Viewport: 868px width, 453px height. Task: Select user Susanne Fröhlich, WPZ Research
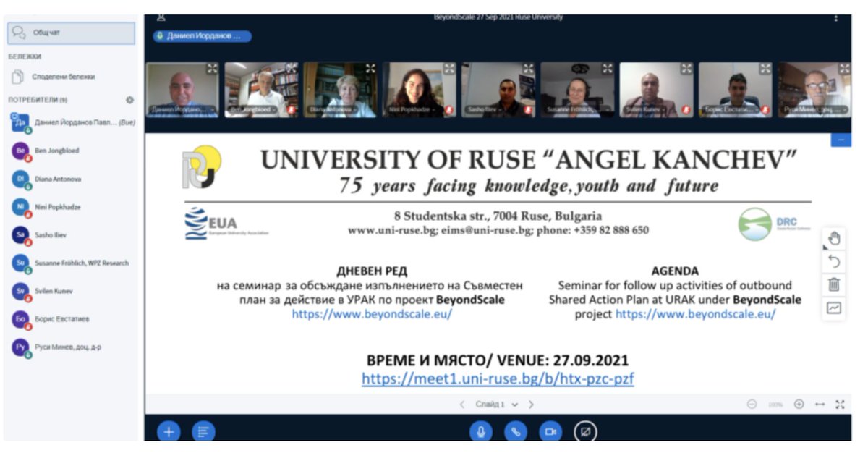coord(71,263)
